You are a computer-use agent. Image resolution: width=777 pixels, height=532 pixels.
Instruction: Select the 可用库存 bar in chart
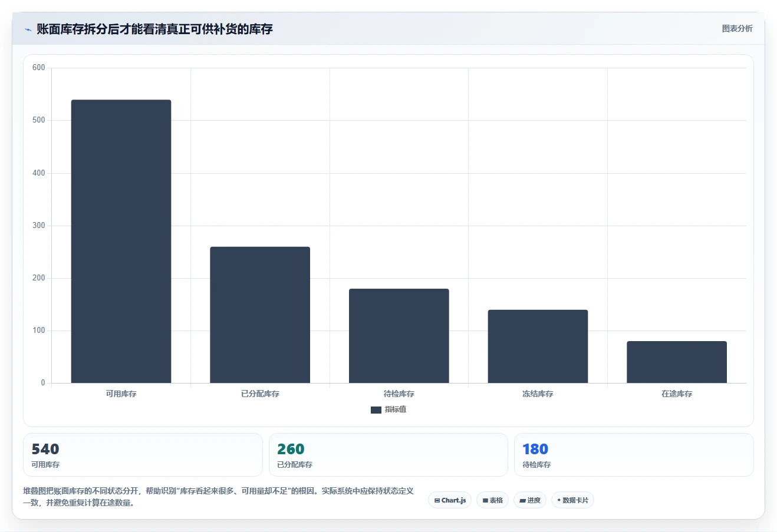(x=121, y=242)
